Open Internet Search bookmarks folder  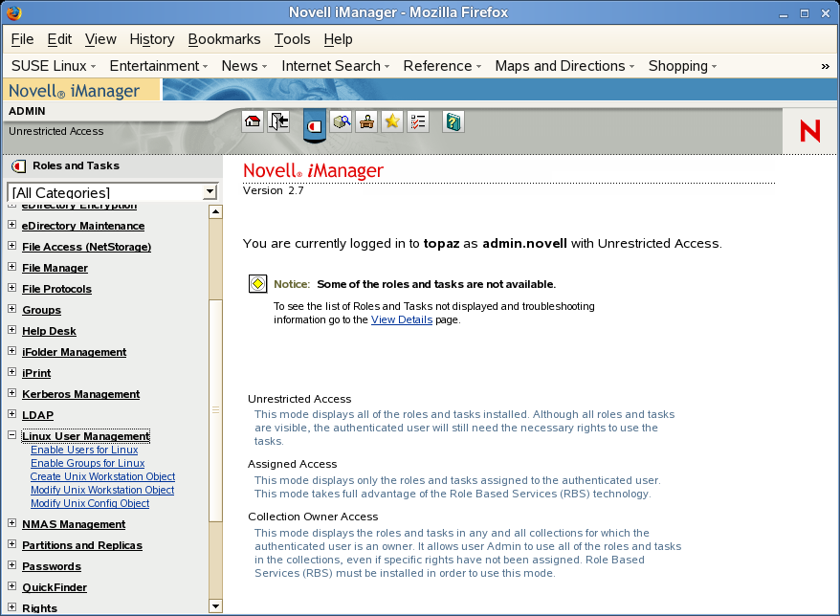tap(336, 66)
